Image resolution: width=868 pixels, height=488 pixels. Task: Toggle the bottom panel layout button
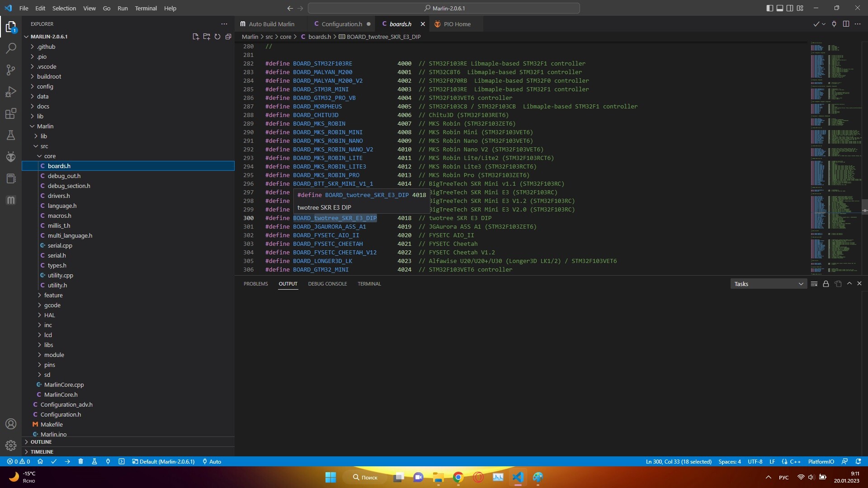point(780,8)
